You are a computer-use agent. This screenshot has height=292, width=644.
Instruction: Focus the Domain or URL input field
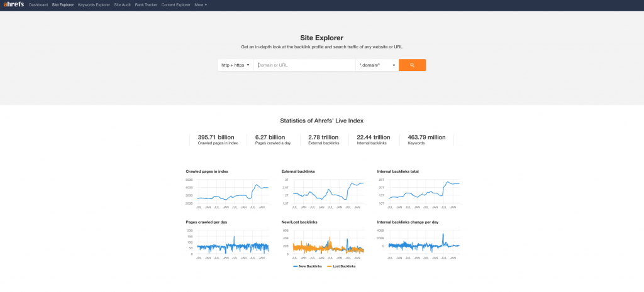[x=304, y=65]
